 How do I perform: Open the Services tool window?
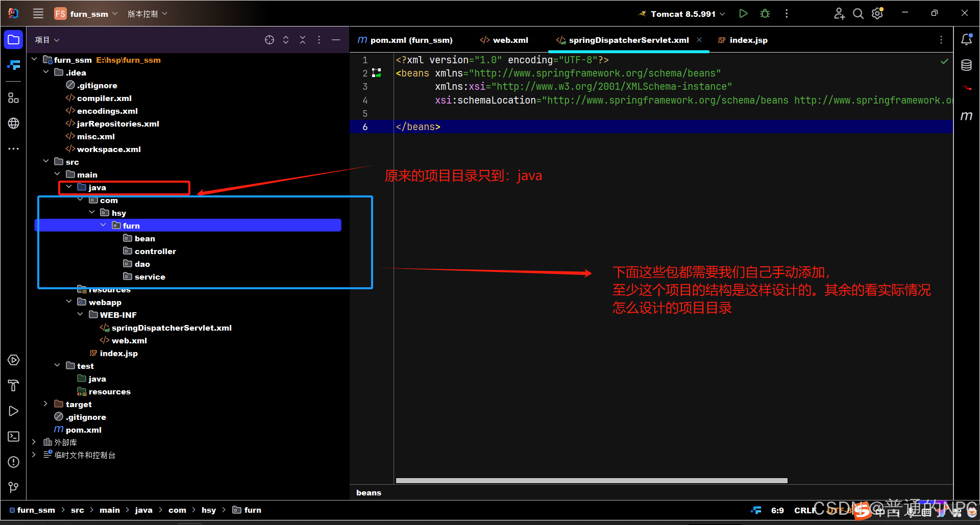pos(14,360)
